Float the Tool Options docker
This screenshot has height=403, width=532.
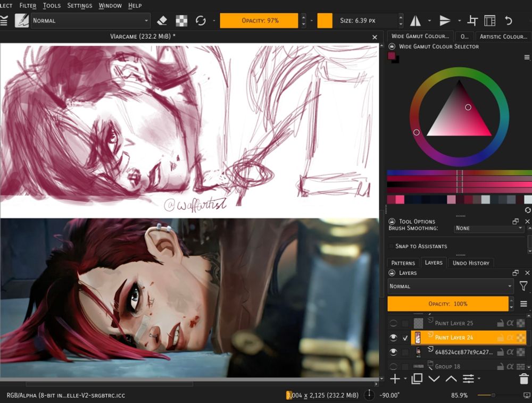pos(516,221)
